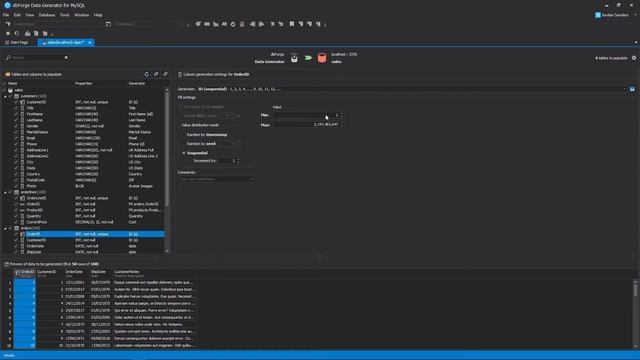Click the stop square icon in second toolbar

tap(8, 33)
